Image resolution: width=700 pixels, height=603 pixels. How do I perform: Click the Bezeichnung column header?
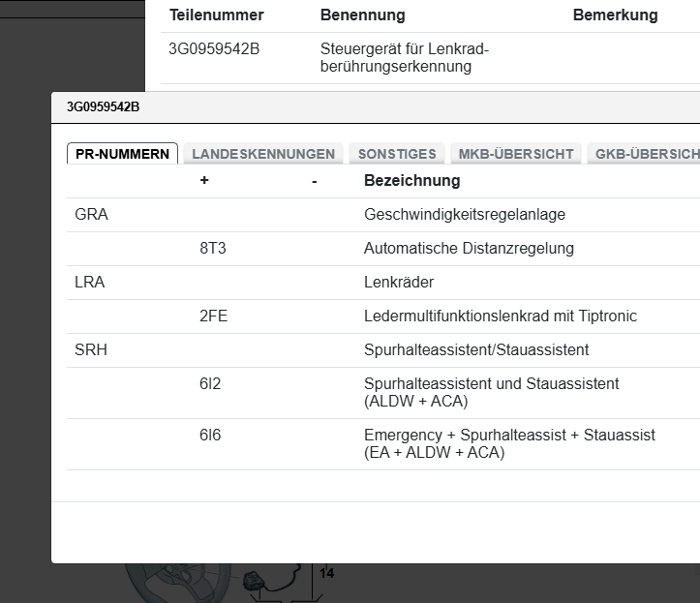(x=411, y=181)
